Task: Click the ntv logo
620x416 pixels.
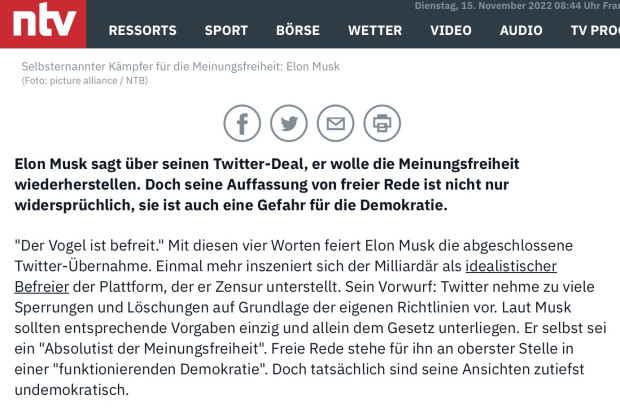Action: point(43,24)
